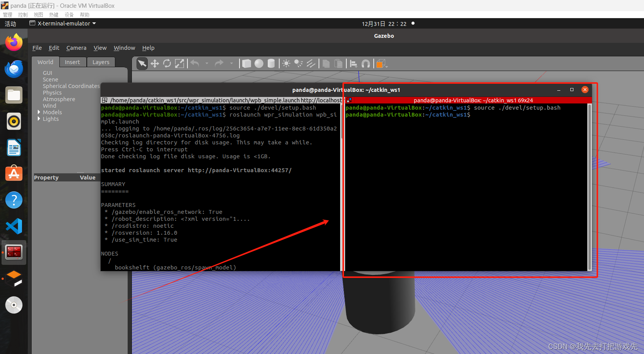This screenshot has width=644, height=354.
Task: Click the right terminal scrollbar
Action: (589, 187)
